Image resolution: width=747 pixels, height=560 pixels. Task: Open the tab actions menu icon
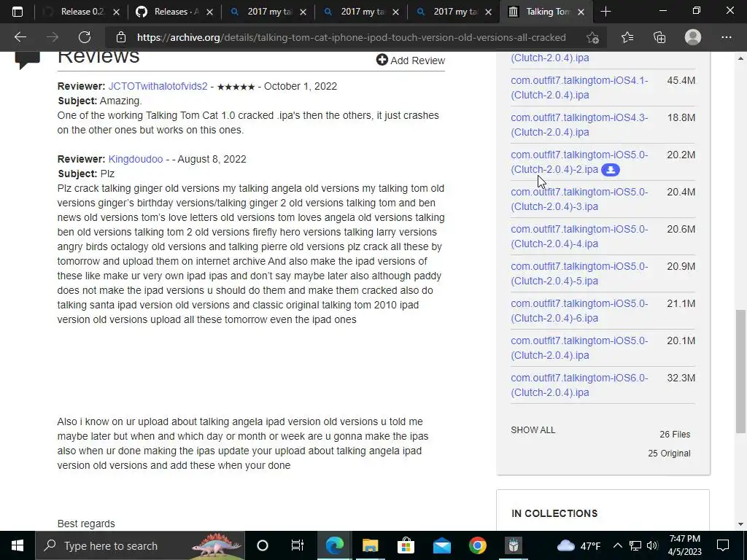(x=18, y=12)
